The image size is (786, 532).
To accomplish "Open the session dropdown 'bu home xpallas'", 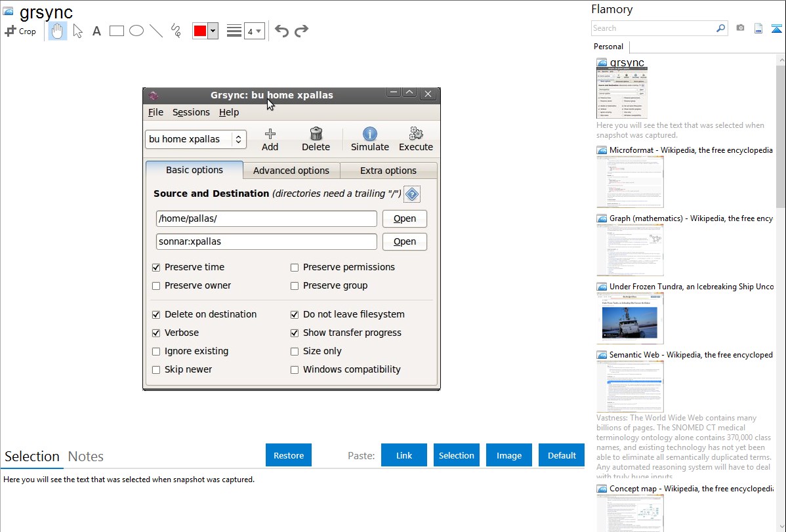I will coord(196,139).
